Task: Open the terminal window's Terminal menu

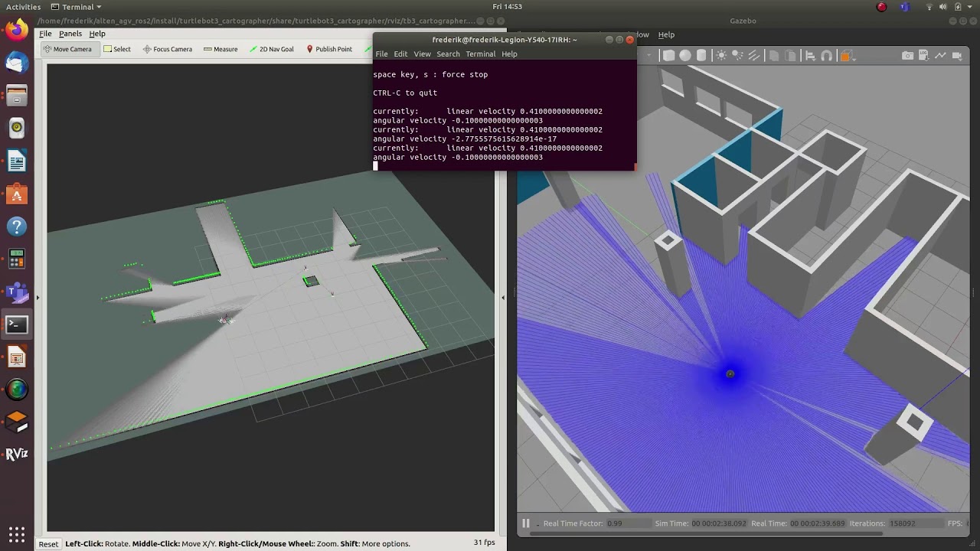Action: [481, 54]
